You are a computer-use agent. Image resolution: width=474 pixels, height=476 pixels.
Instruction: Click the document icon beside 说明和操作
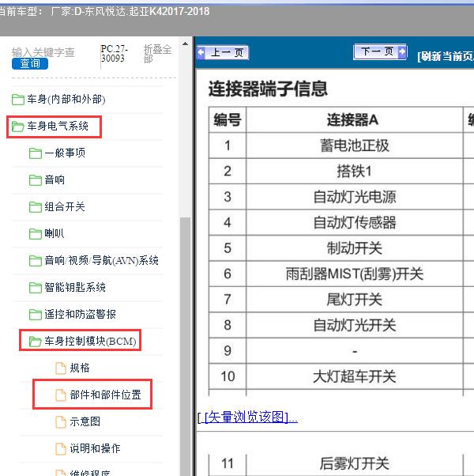click(61, 448)
